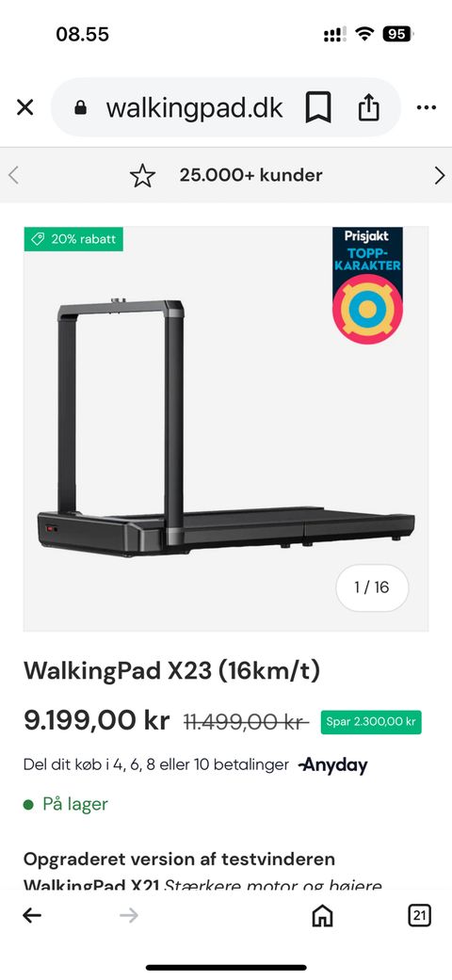Go back with the bottom left arrow
This screenshot has height=980, width=452.
pos(32,916)
